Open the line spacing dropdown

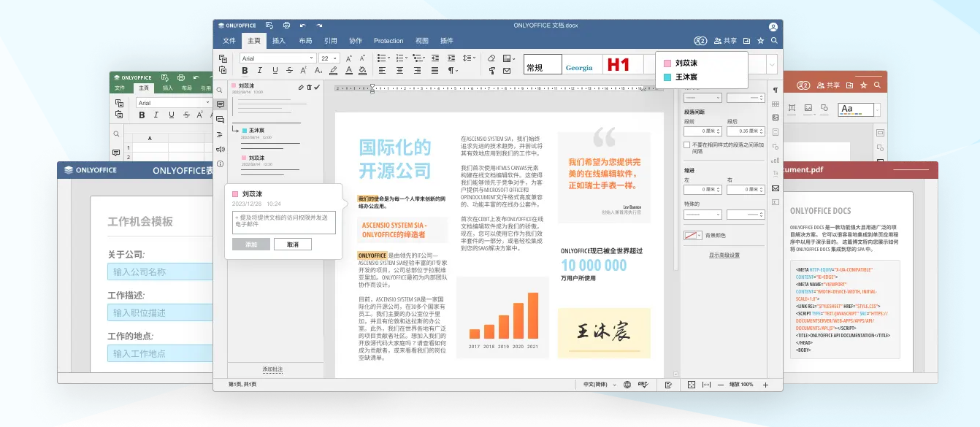coord(474,58)
